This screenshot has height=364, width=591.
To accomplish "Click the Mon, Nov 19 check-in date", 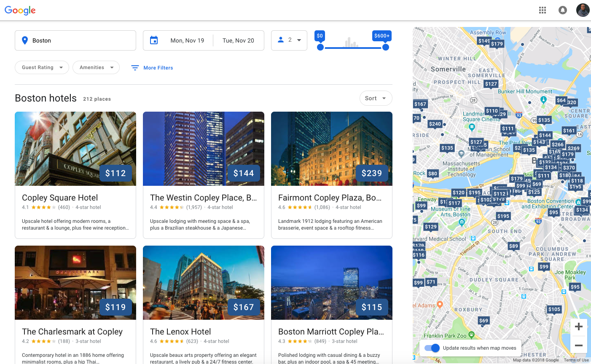I will click(x=187, y=40).
